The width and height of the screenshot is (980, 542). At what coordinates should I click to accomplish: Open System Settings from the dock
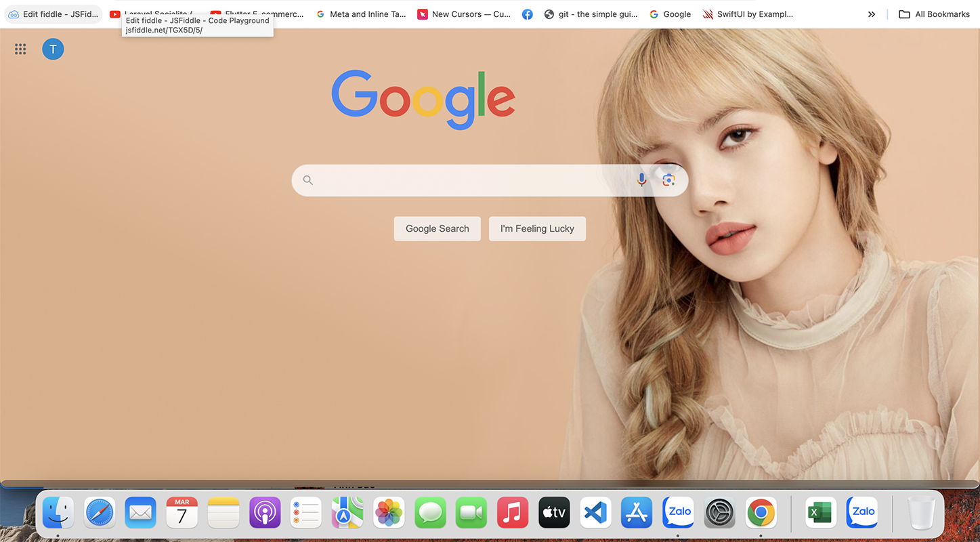point(719,513)
